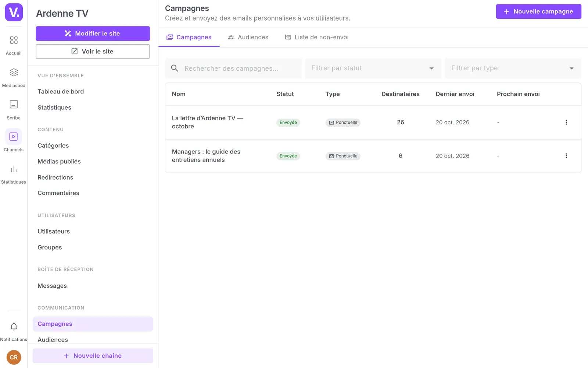The image size is (588, 368).
Task: Expand the Filtrer par type dropdown
Action: point(513,68)
